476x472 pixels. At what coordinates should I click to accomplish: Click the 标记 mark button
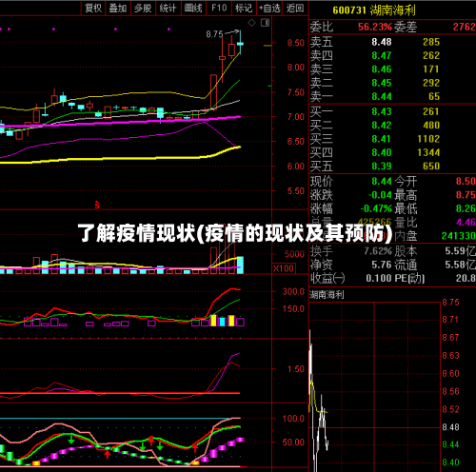[244, 8]
